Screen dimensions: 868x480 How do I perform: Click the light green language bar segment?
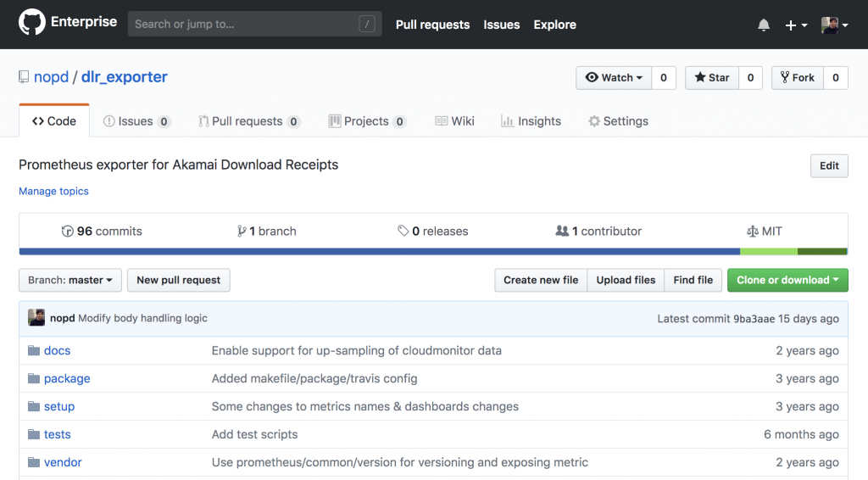pos(769,251)
